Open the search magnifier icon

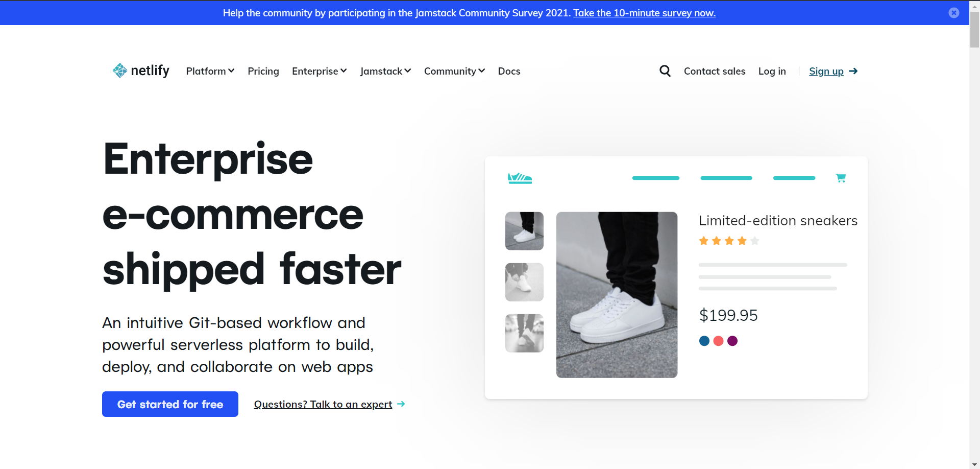point(665,71)
